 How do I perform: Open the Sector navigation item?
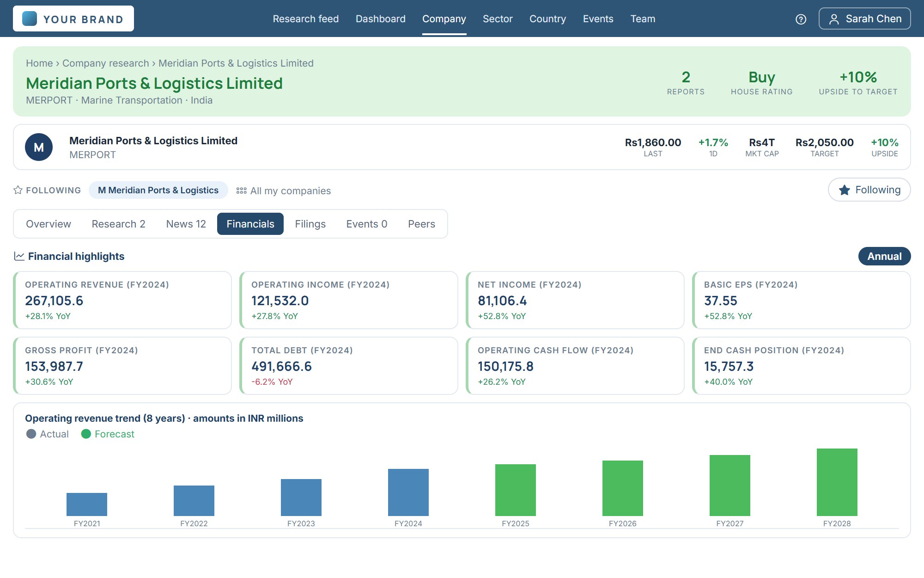(x=498, y=19)
